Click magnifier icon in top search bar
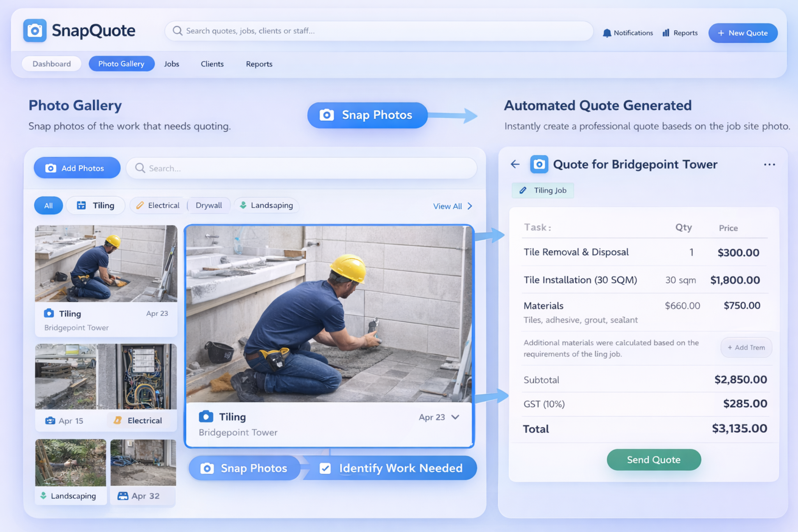Image resolution: width=798 pixels, height=532 pixels. [x=177, y=31]
